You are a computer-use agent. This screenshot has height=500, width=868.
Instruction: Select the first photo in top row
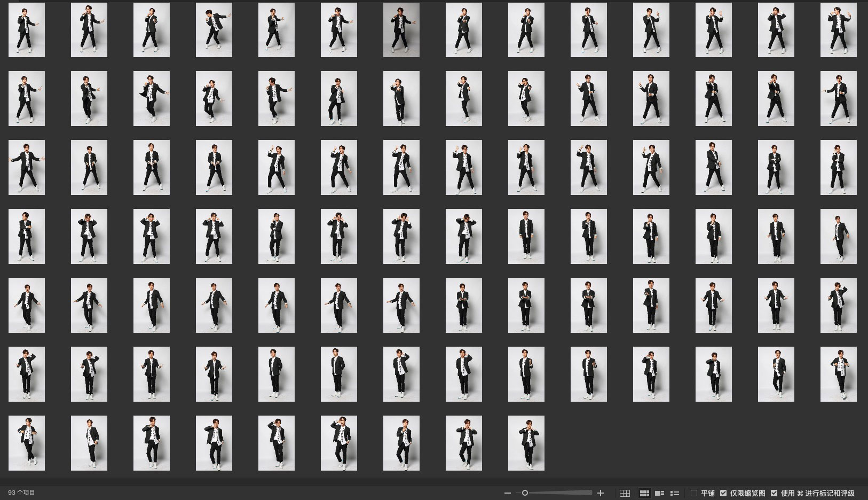[x=27, y=30]
